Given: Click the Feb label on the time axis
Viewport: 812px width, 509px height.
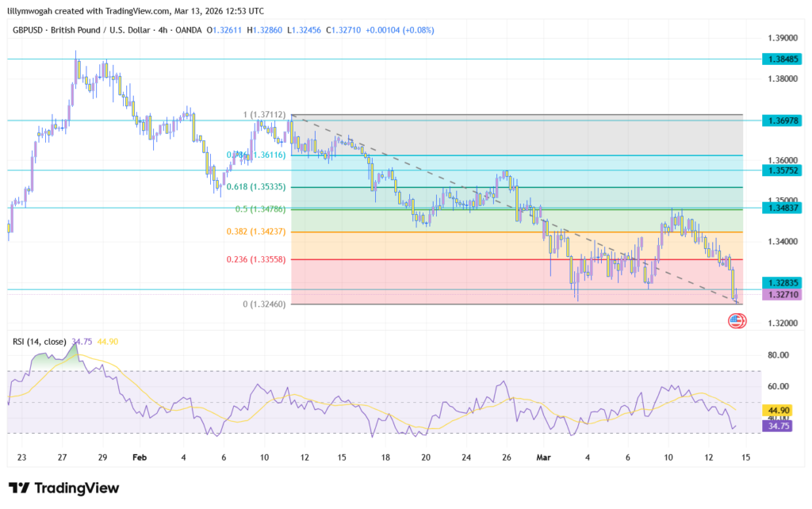Looking at the screenshot, I should (140, 457).
